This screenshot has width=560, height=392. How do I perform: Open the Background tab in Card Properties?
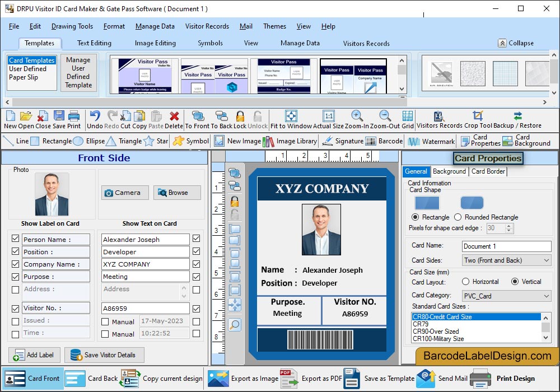[x=449, y=171]
